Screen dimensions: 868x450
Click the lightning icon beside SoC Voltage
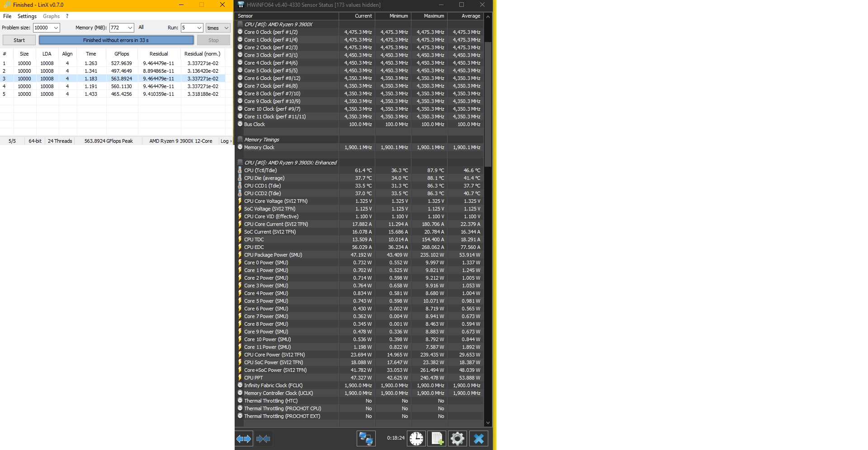point(240,209)
